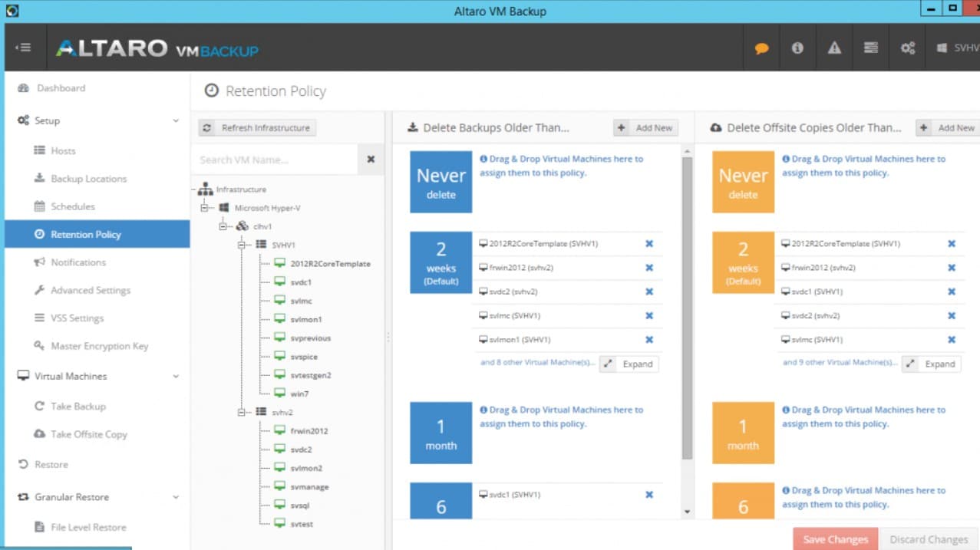
Task: Click the chat feedback icon in header
Action: pyautogui.click(x=761, y=48)
